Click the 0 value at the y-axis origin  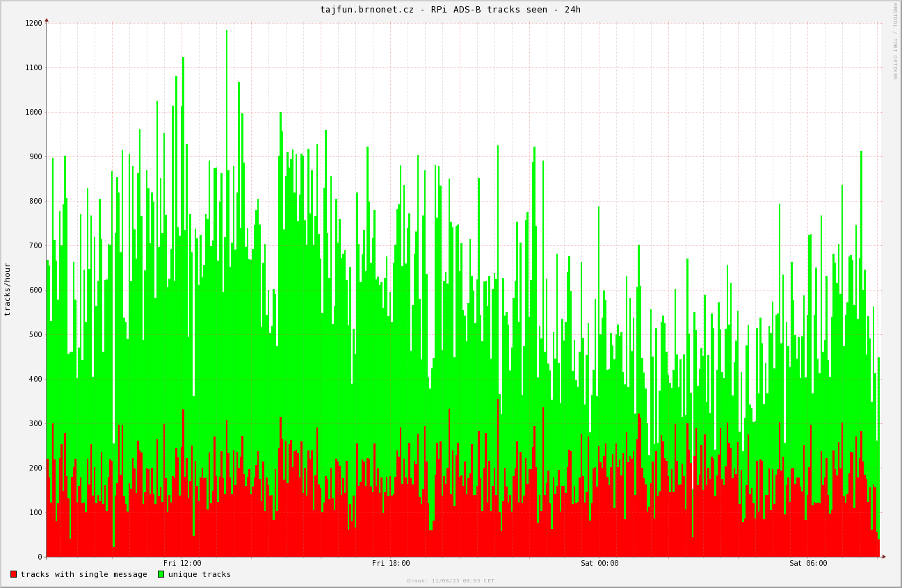[40, 557]
